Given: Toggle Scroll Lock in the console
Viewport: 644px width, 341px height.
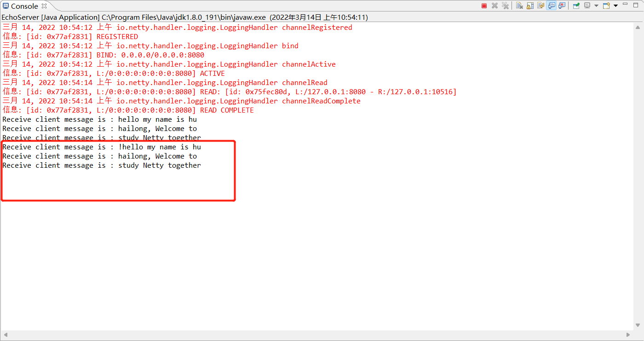Looking at the screenshot, I should click(x=530, y=6).
